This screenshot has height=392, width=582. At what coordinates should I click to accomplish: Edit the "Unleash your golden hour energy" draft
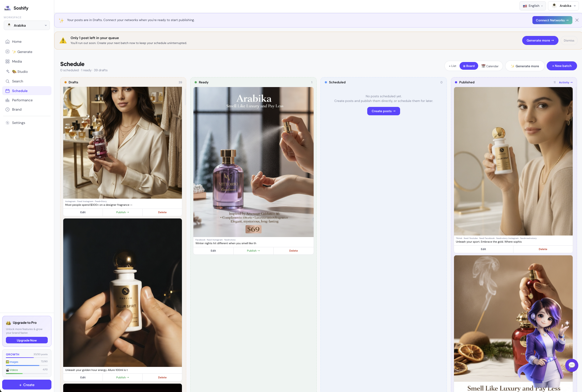click(x=83, y=377)
